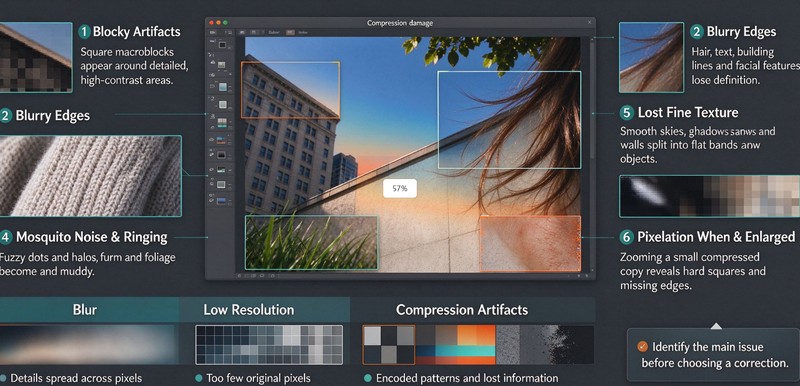Click the Pixelation When & Enlarged heading
Image resolution: width=800 pixels, height=386 pixels.
click(716, 237)
